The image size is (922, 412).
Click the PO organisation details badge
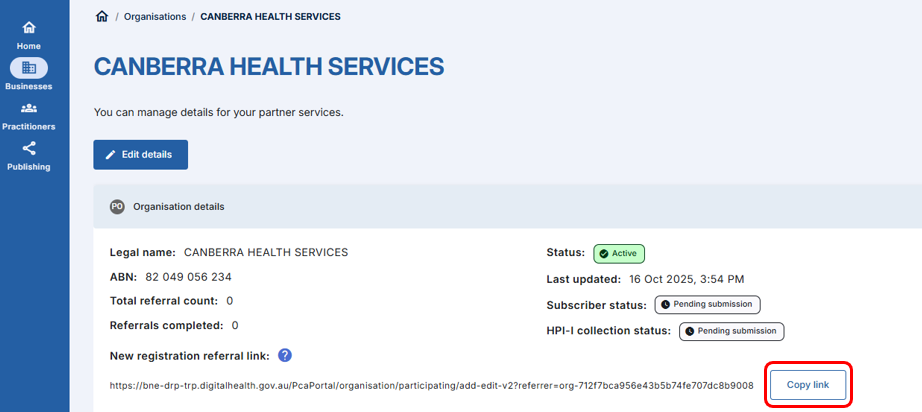tap(117, 207)
